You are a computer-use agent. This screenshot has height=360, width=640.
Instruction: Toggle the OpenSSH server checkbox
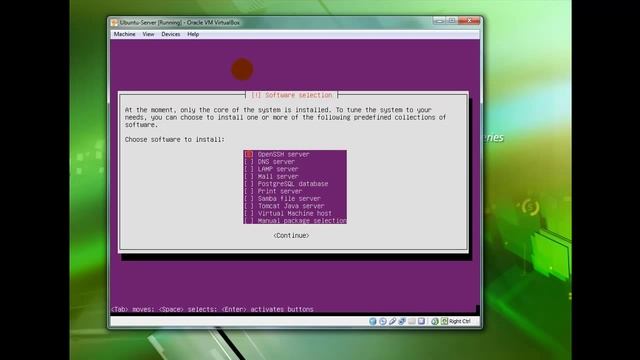[249, 154]
